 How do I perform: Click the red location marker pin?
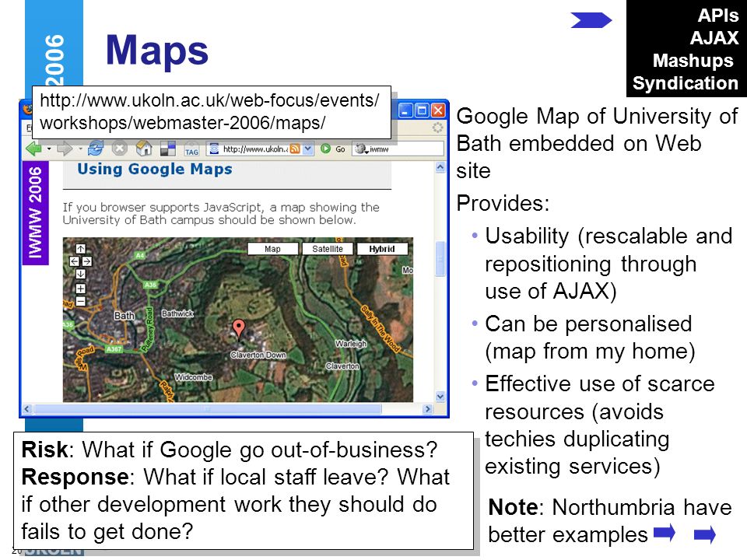coord(239,328)
